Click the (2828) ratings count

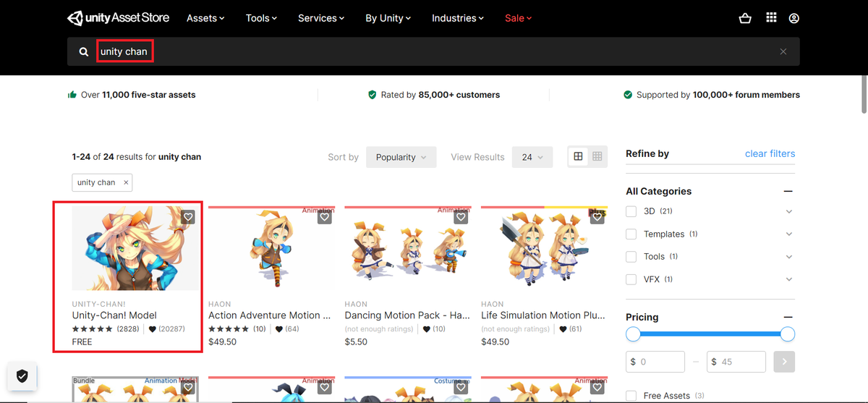tap(128, 328)
